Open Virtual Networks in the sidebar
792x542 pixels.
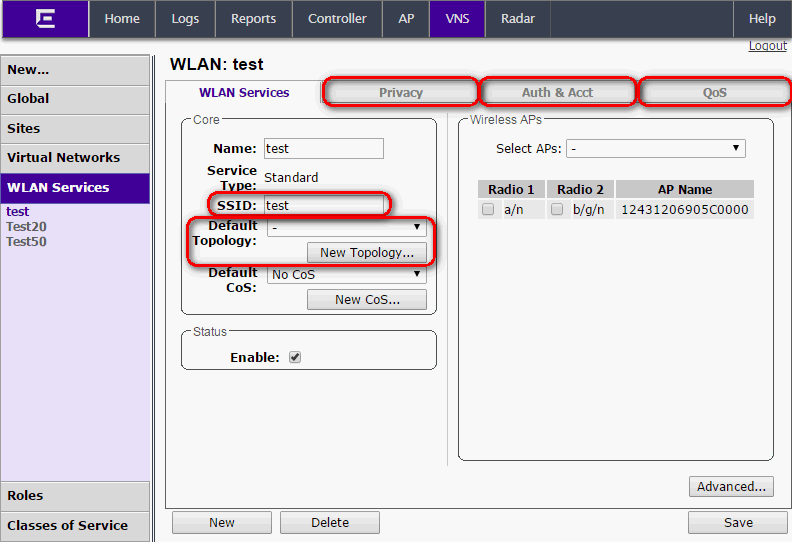(63, 158)
